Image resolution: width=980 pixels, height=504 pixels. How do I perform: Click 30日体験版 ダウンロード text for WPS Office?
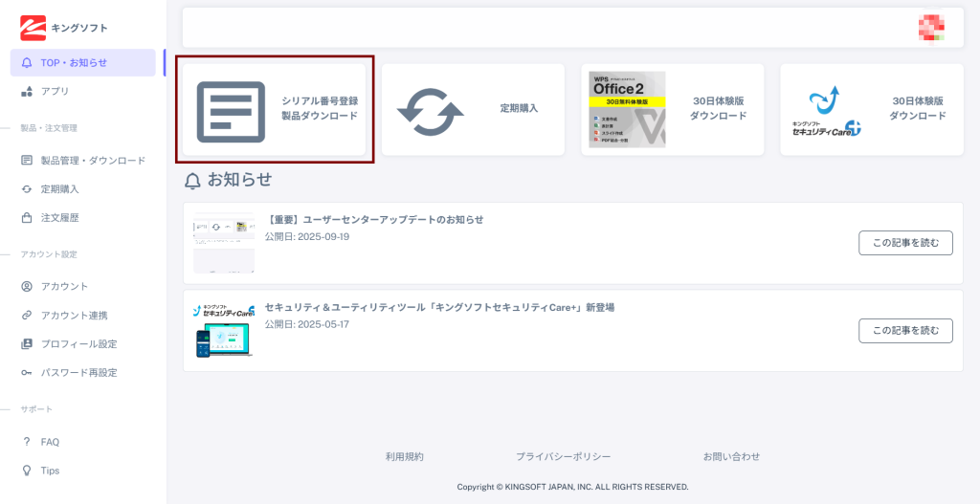pyautogui.click(x=718, y=108)
